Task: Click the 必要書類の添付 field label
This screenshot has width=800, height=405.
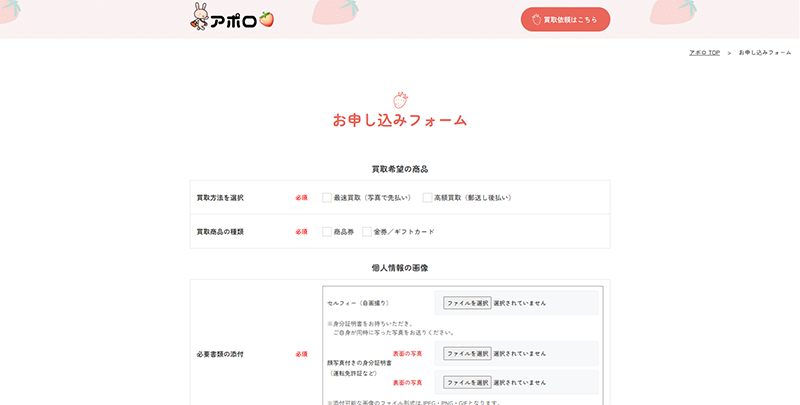Action: click(220, 354)
